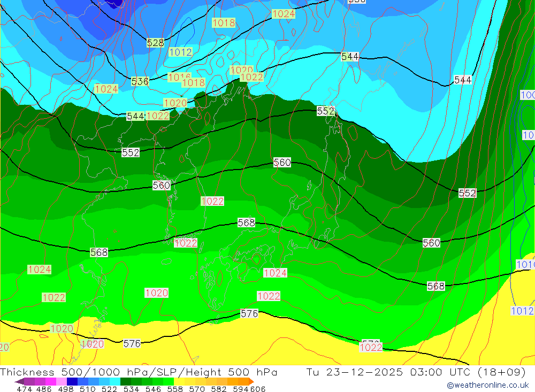Viewport: 535px width, 392px height.
Task: Pick the bright magenta legend swatch
Action: 50,381
